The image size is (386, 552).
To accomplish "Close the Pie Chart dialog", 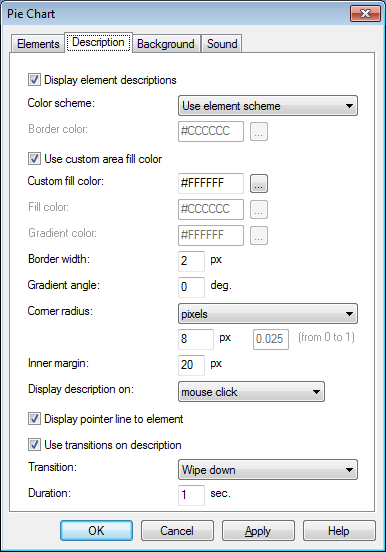I will click(x=365, y=14).
